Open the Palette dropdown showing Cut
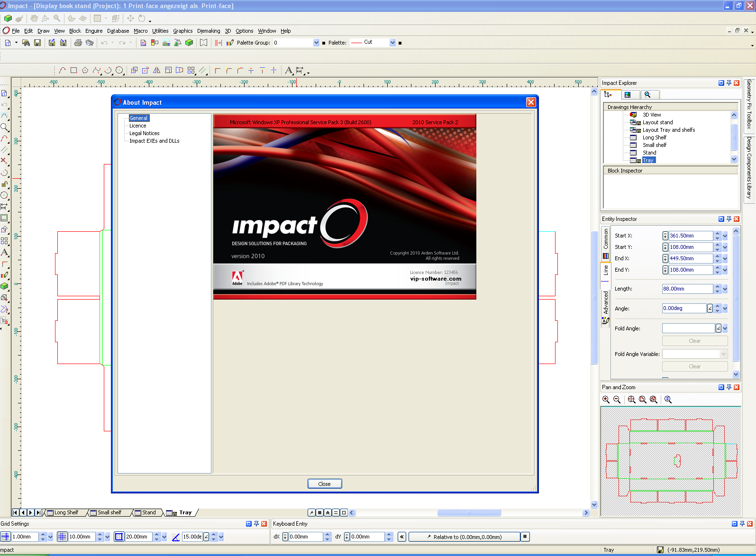This screenshot has height=556, width=756. click(392, 43)
